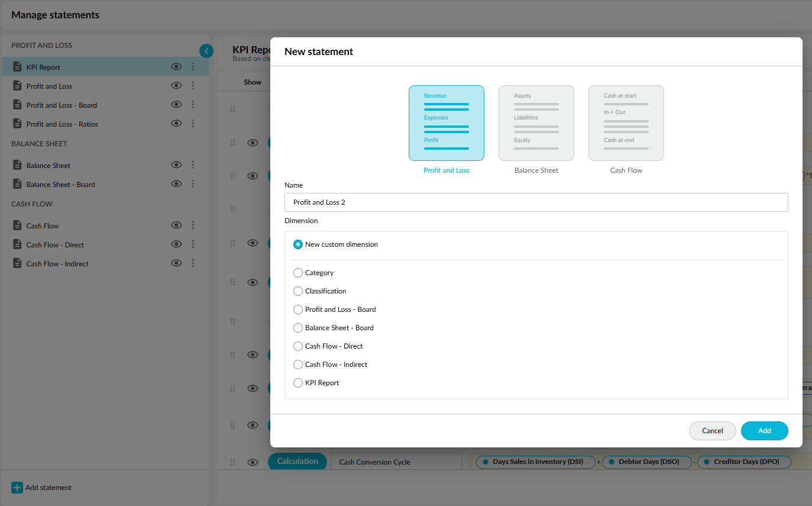The image size is (812, 506).
Task: Choose the Cash Flow statement type card
Action: [x=626, y=123]
